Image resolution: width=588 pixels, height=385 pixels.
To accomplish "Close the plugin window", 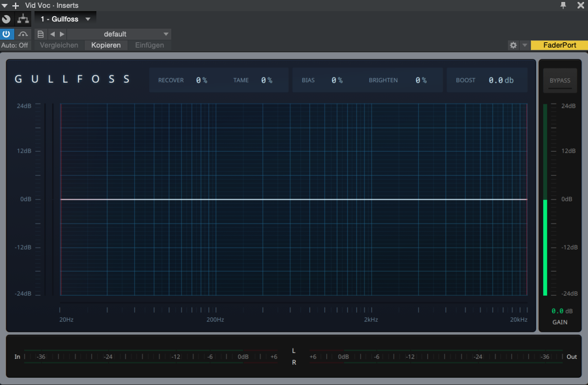I will [x=580, y=5].
